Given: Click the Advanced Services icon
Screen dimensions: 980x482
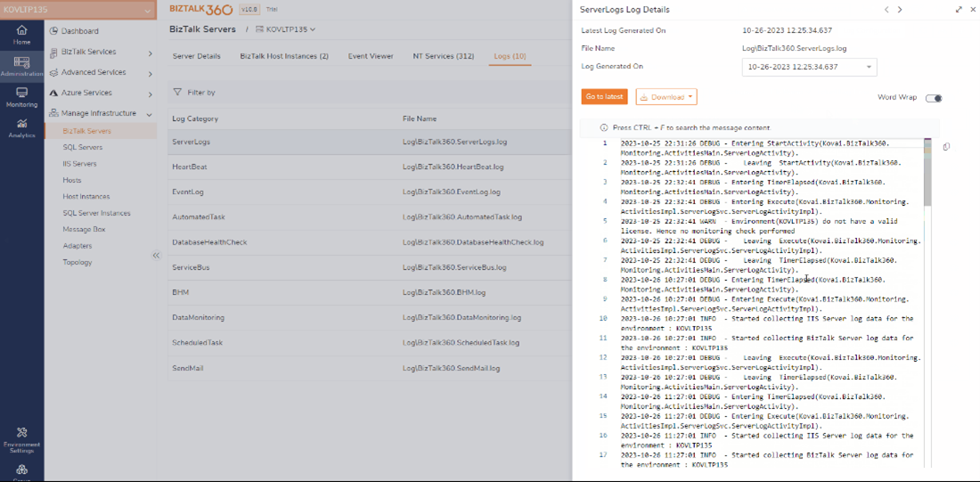Looking at the screenshot, I should (x=53, y=72).
